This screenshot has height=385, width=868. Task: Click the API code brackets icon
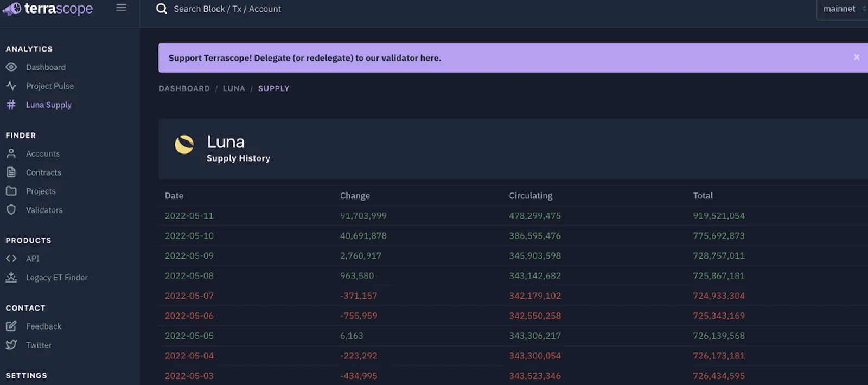pyautogui.click(x=11, y=259)
